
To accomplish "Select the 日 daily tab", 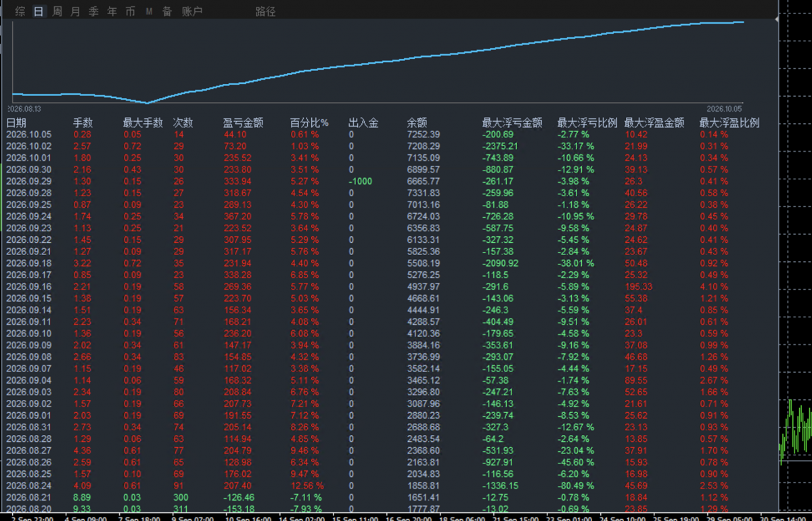I will tap(39, 12).
